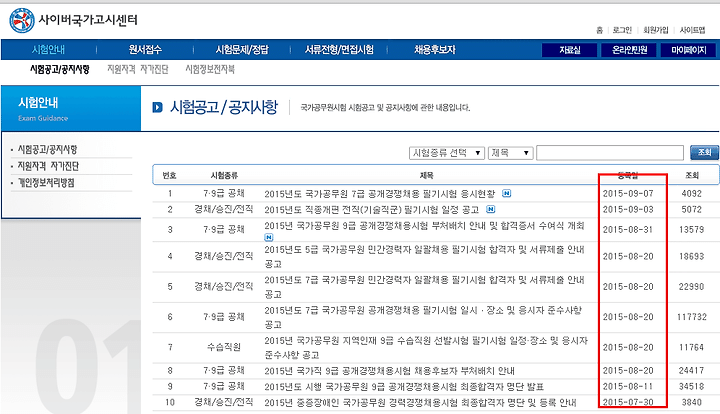Open post 5급 민간경력자 일괄채용 필기시험 합격자
Screen dimensions: 720x414
tap(424, 257)
